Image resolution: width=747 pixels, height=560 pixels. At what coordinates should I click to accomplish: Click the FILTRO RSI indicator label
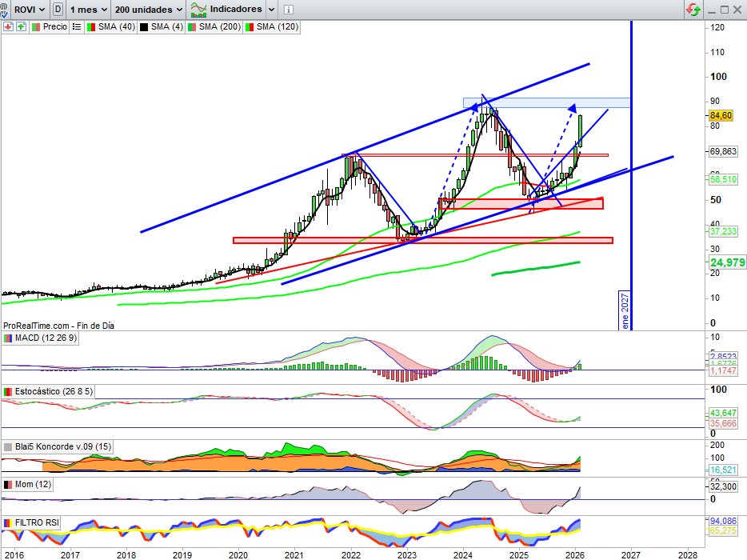pos(31,522)
